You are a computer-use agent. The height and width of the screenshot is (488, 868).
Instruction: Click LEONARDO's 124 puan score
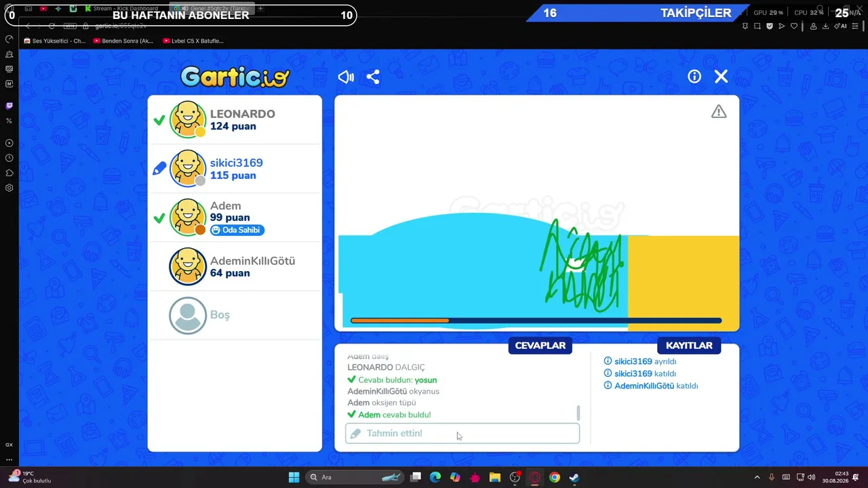pos(233,126)
